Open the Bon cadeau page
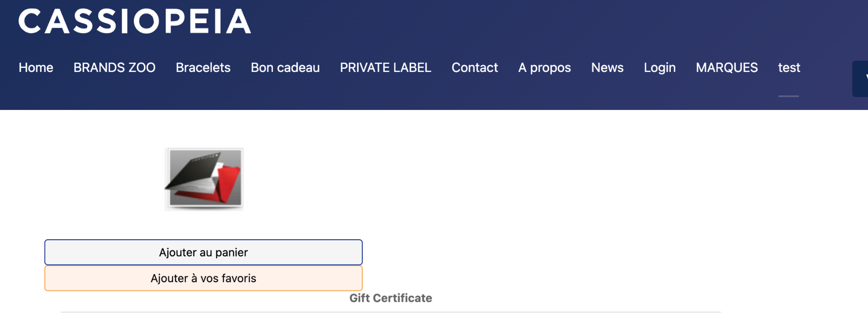The image size is (868, 332). click(285, 67)
